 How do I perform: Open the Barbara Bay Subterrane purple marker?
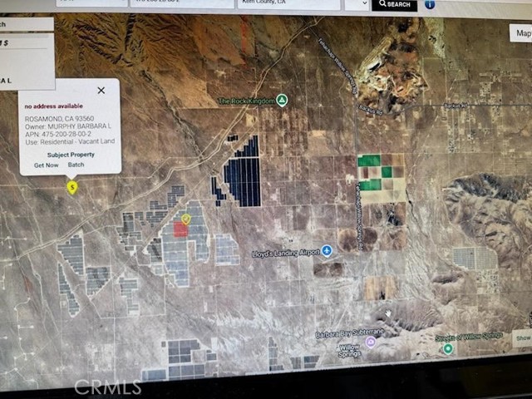coord(371,342)
